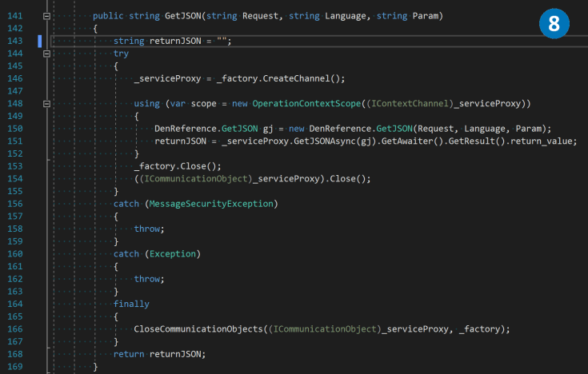Viewport: 588px width, 374px height.
Task: Click the return keyword on line 168
Action: [129, 354]
